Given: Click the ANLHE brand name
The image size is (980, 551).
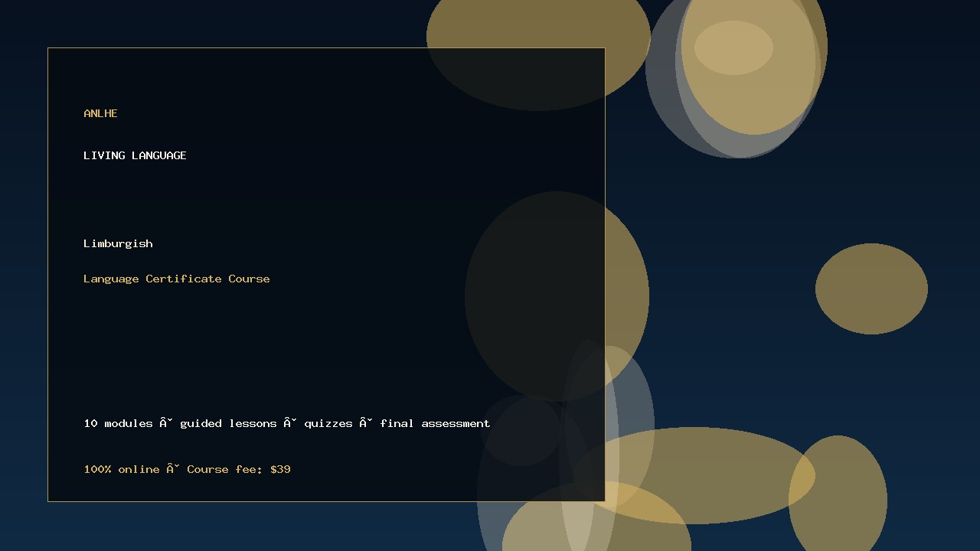Looking at the screenshot, I should (100, 113).
